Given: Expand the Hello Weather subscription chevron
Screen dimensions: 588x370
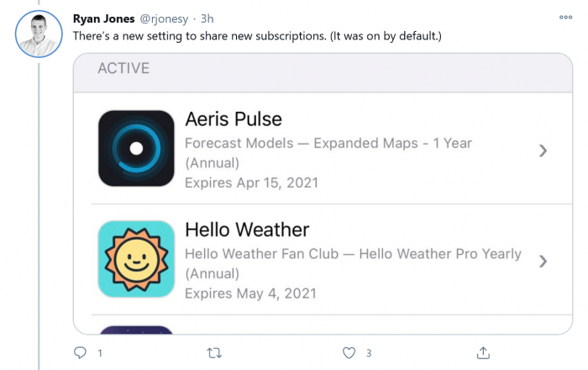Looking at the screenshot, I should coord(543,261).
